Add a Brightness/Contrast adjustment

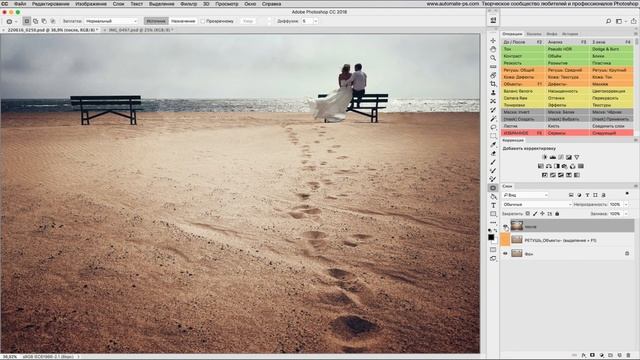click(544, 157)
